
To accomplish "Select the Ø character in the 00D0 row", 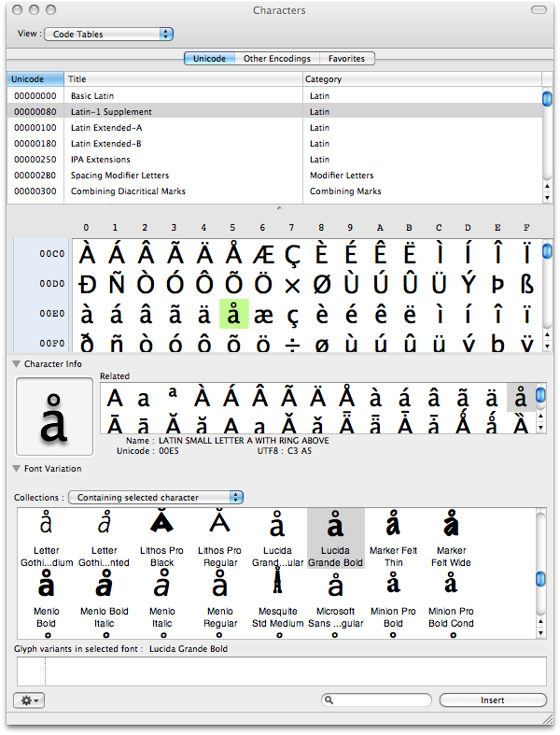I will point(321,284).
